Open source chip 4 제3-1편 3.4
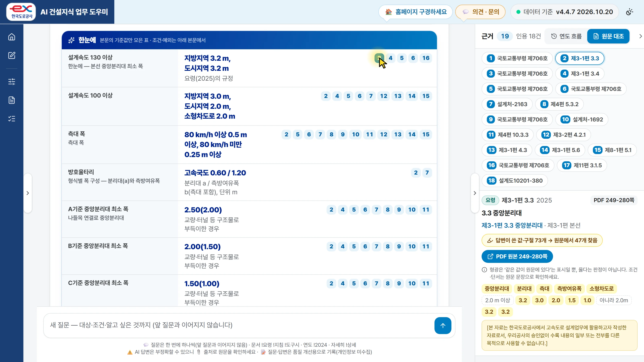The width and height of the screenshot is (644, 362). 580,73
